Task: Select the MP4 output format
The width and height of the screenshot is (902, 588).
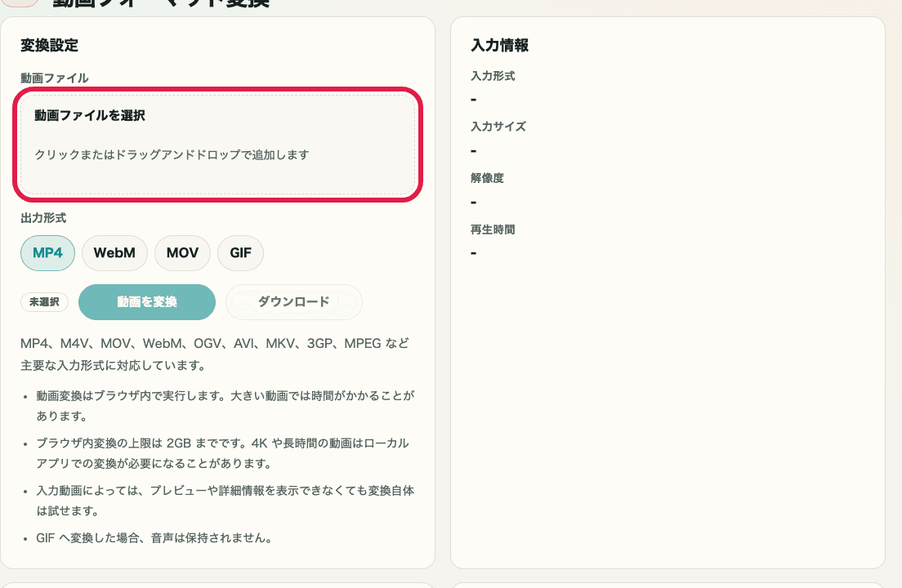Action: click(x=47, y=253)
